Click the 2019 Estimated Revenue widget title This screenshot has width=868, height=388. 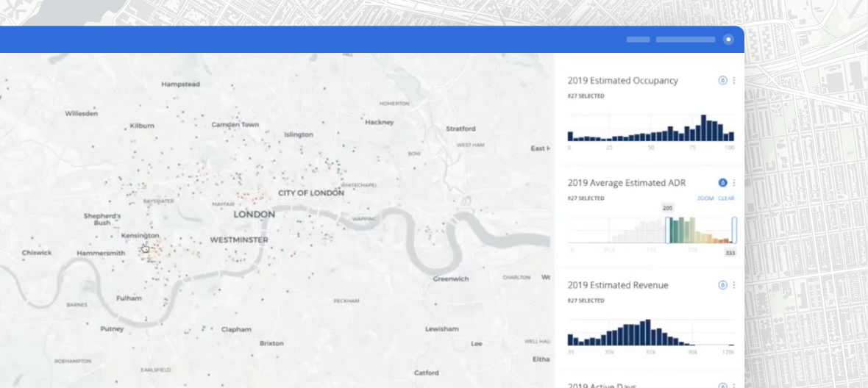618,285
